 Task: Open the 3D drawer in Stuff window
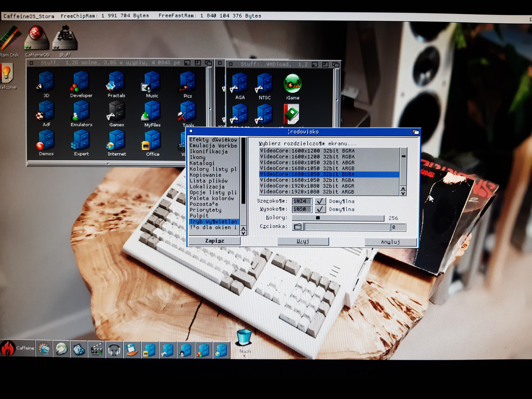pos(46,81)
